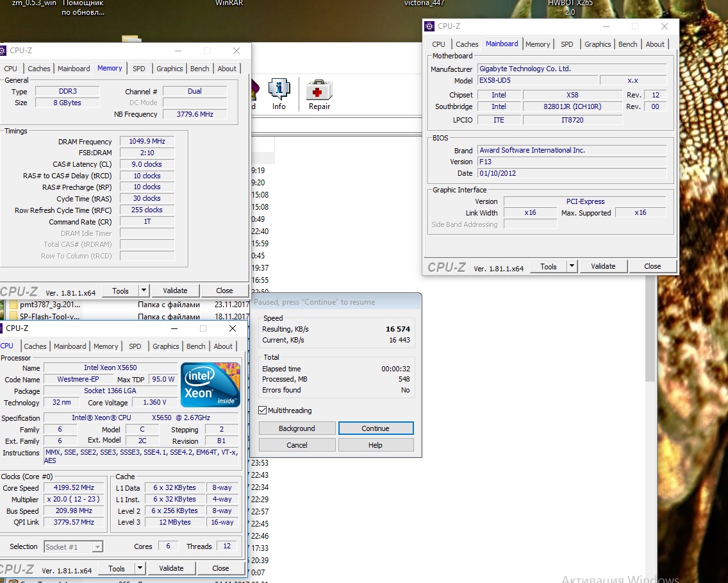Open Caches tab in bottom CPU-Z window
This screenshot has height=583, width=728.
[35, 346]
